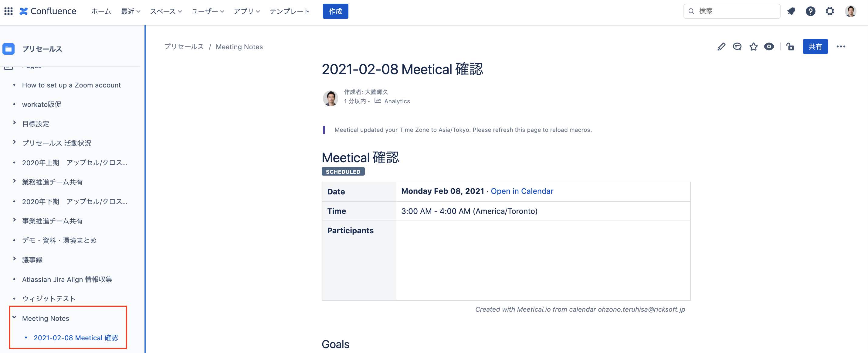Expand the 議事録 tree item
Viewport: 868px width, 353px height.
14,259
